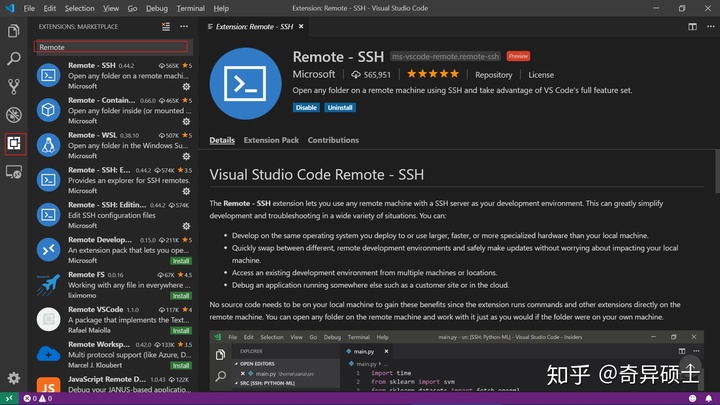The width and height of the screenshot is (720, 405).
Task: Open the License link
Action: pos(541,75)
